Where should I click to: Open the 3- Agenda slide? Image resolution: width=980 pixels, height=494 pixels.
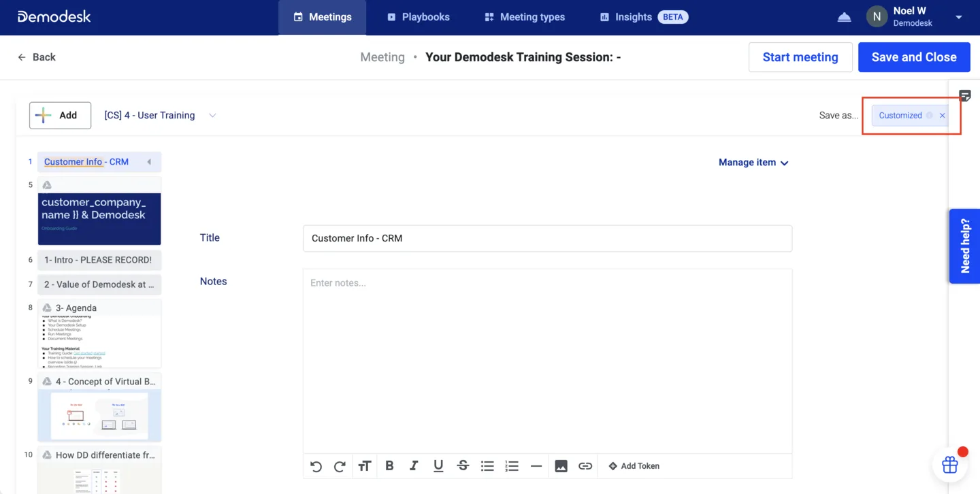[99, 333]
